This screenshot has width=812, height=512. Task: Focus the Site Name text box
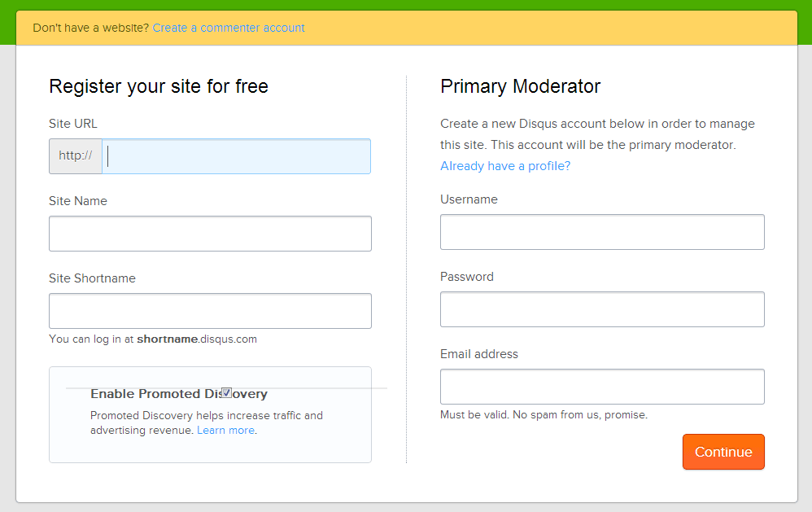coord(210,234)
